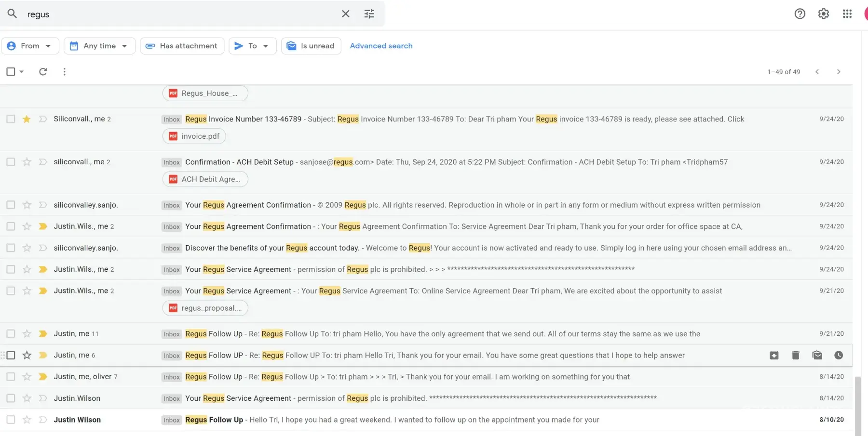
Task: Unstar the Regus Invoice Number email
Action: (27, 119)
